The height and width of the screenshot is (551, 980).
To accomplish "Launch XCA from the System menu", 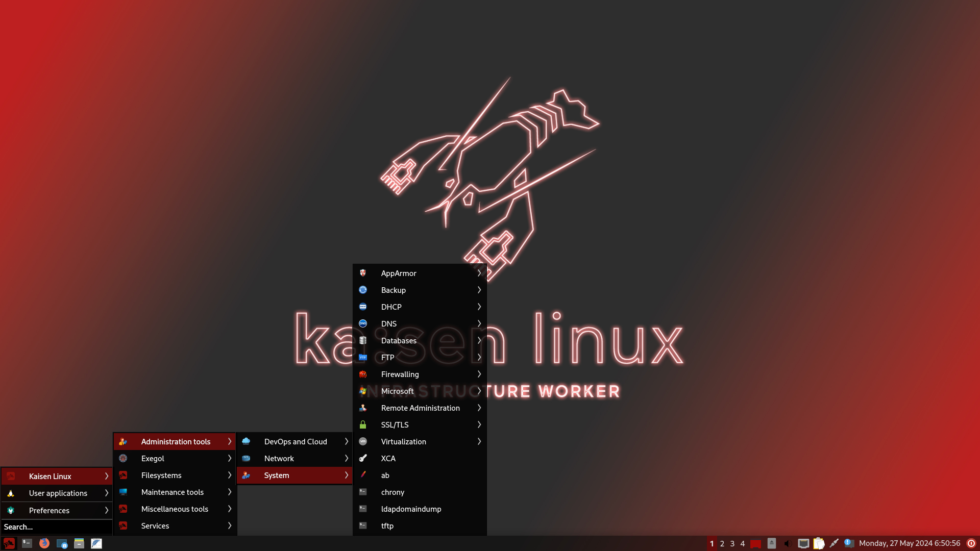I will click(420, 458).
